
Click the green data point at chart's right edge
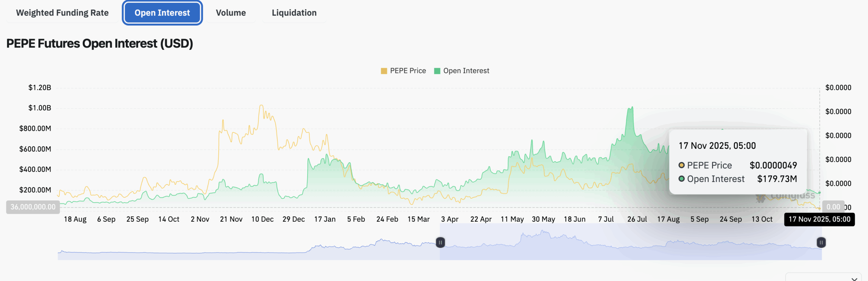click(820, 193)
